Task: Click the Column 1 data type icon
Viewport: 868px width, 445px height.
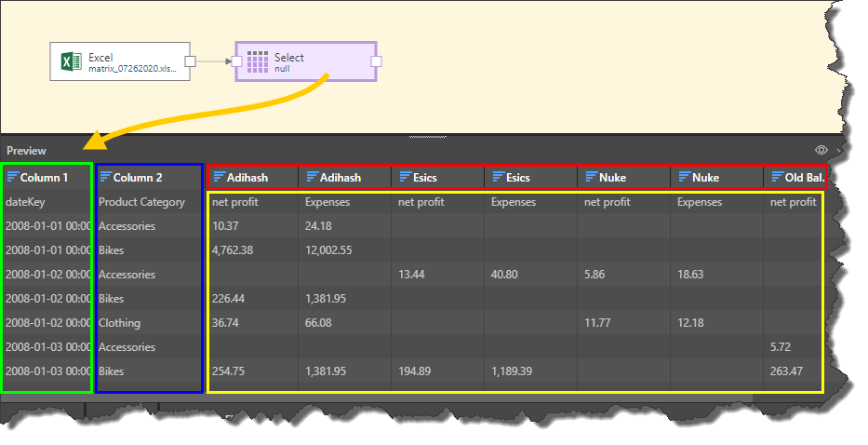Action: pyautogui.click(x=13, y=177)
